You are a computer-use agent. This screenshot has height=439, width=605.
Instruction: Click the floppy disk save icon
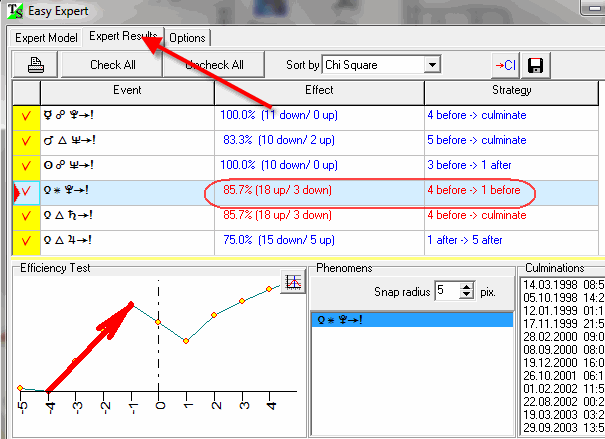click(535, 65)
